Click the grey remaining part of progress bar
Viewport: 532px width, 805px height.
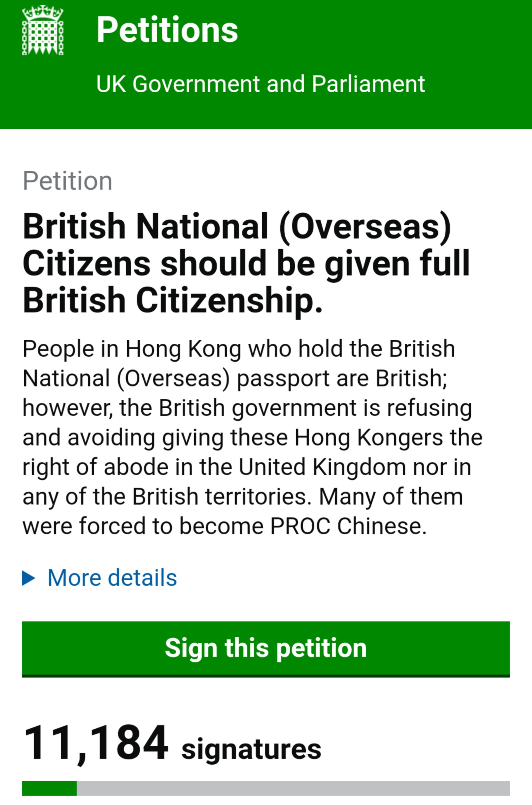[293, 788]
